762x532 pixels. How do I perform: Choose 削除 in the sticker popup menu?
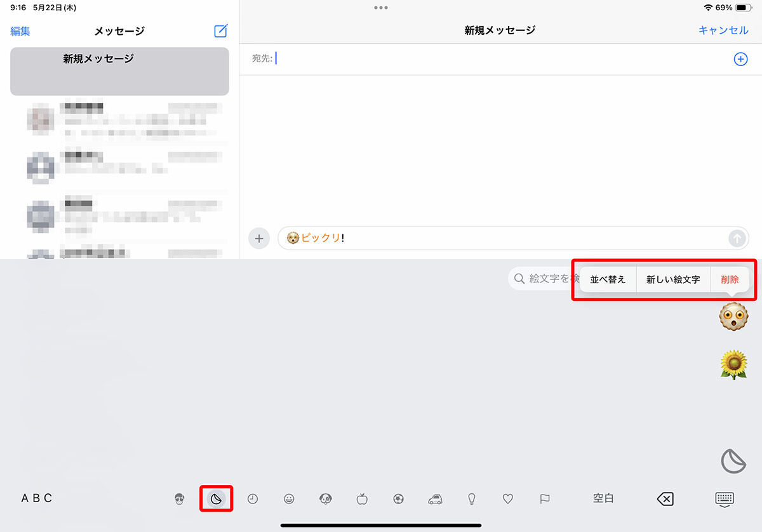tap(730, 279)
